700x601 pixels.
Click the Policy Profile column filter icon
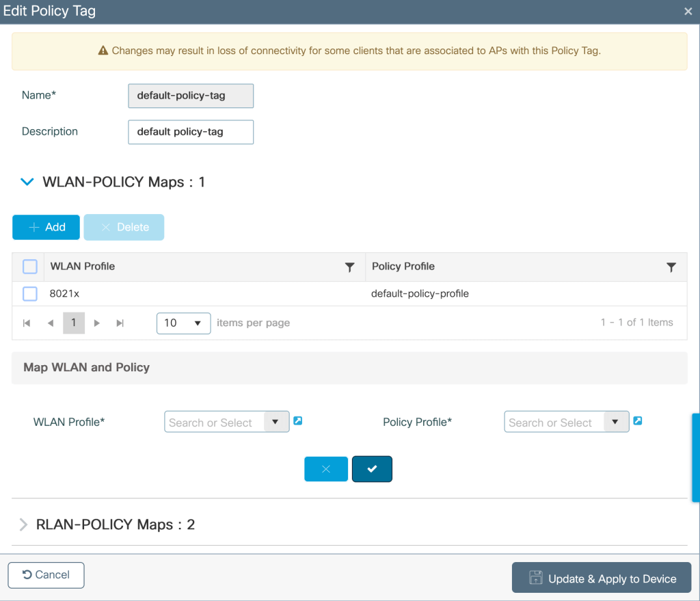(x=671, y=267)
